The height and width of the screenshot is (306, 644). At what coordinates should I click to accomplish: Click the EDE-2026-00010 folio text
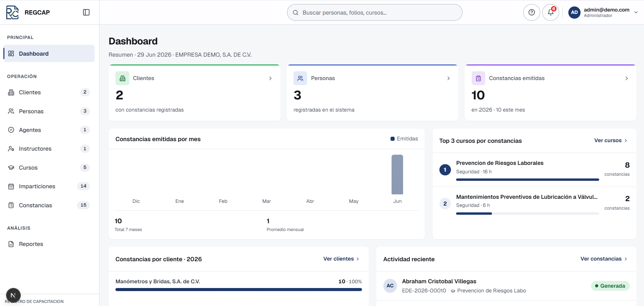424,291
